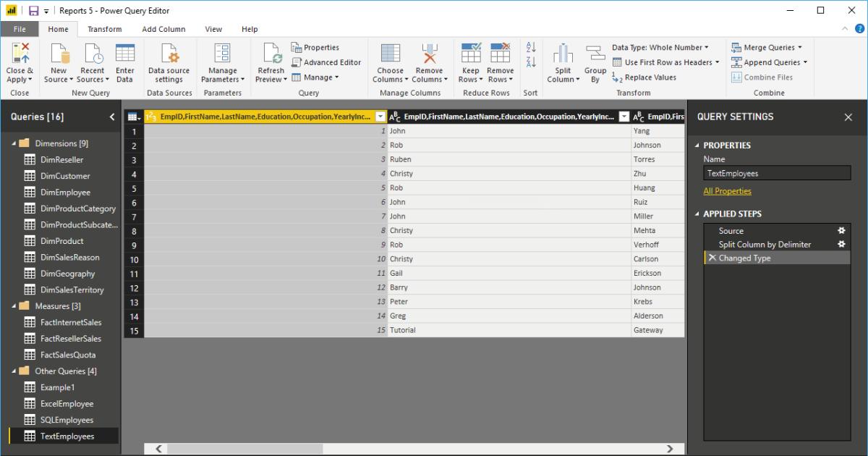Image resolution: width=868 pixels, height=456 pixels.
Task: Click the Close & Apply icon
Action: pyautogui.click(x=20, y=54)
